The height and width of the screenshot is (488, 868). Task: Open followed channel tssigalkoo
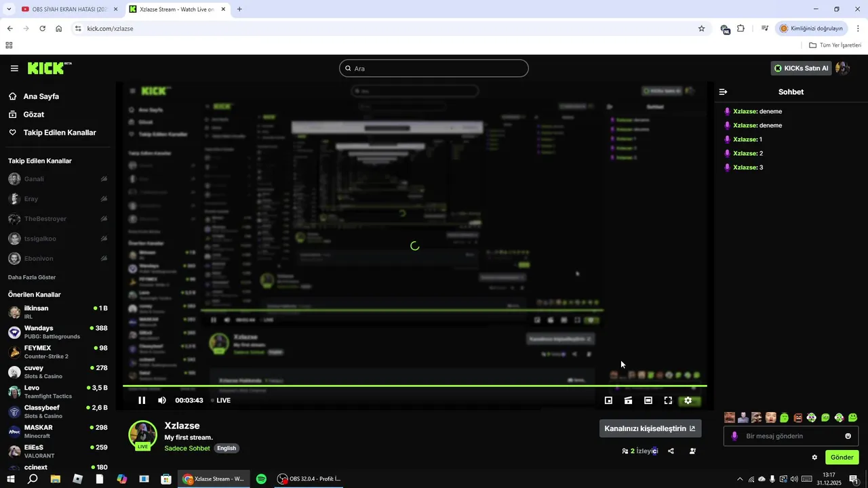[58, 239]
